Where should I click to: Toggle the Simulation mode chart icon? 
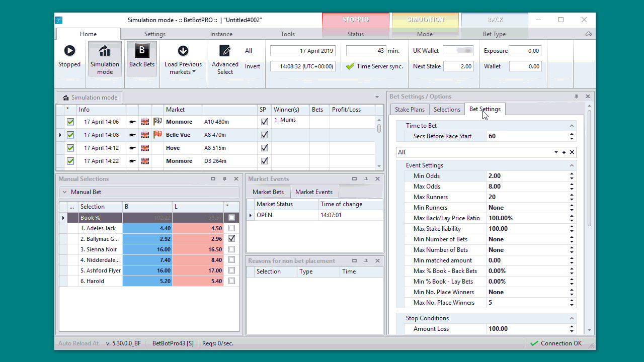click(105, 51)
